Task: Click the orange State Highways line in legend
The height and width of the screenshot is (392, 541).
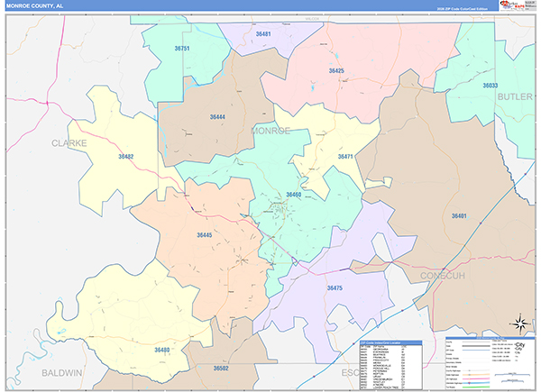Action: click(x=476, y=375)
